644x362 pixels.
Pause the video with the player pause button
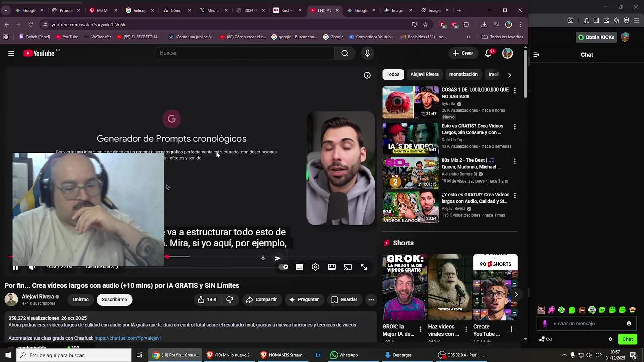click(x=15, y=267)
